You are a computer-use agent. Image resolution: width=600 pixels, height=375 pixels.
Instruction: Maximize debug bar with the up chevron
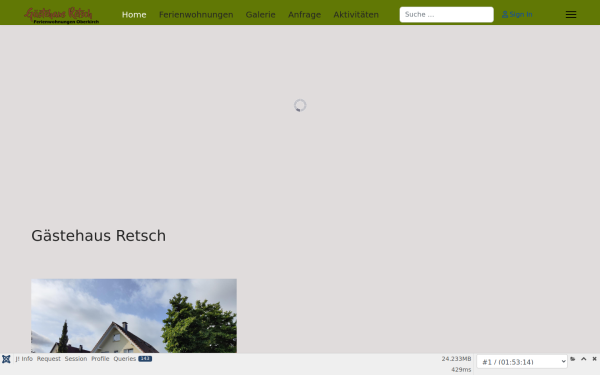(583, 359)
